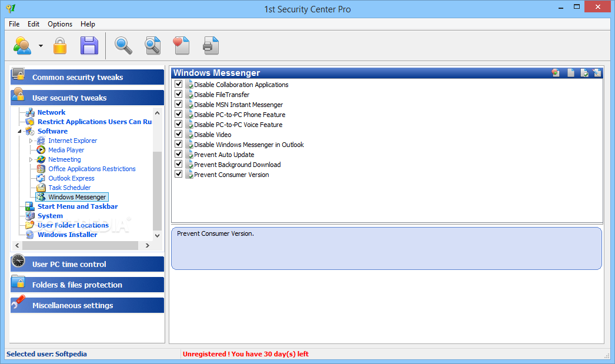The height and width of the screenshot is (364, 615).
Task: Click tree horizontal scrollbar right arrow
Action: pyautogui.click(x=148, y=246)
